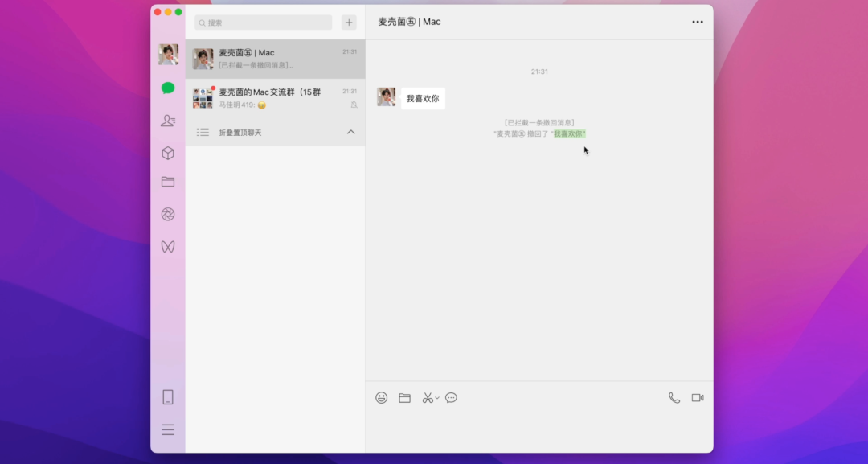Viewport: 868px width, 464px height.
Task: Open the butterfly-shaped icon in sidebar
Action: 168,246
